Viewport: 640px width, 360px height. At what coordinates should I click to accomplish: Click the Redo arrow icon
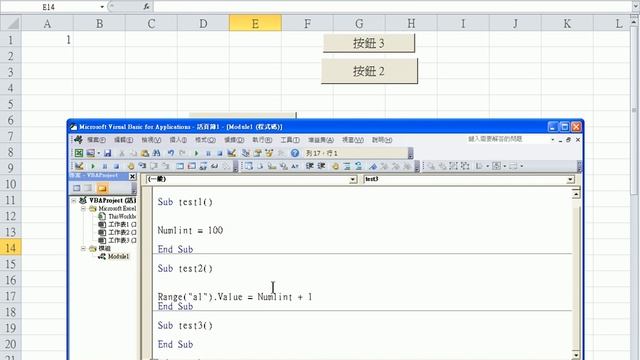tap(182, 153)
